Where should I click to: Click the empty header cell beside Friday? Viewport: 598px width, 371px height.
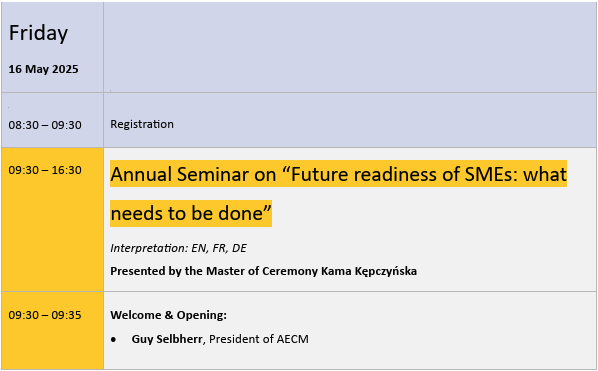(350, 47)
